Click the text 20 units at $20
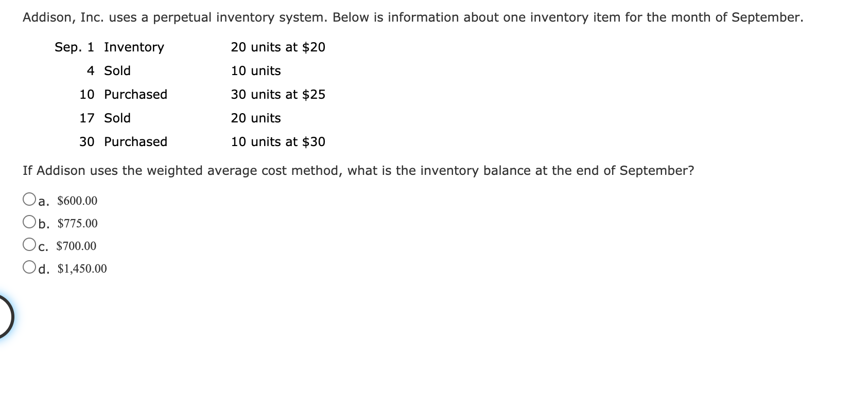The height and width of the screenshot is (395, 868). [x=277, y=47]
